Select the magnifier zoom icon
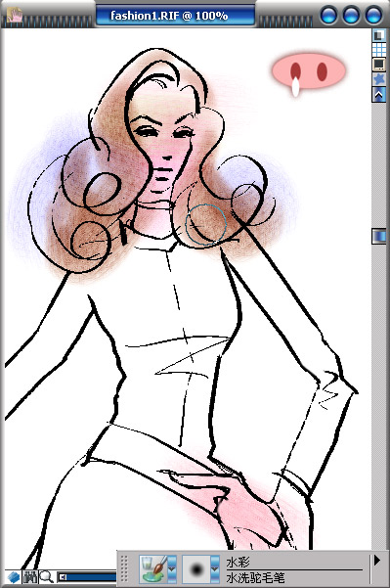The width and height of the screenshot is (390, 588). coord(47,577)
